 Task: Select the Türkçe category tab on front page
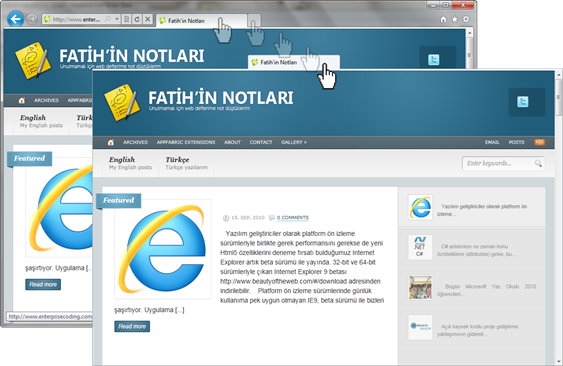pos(186,163)
